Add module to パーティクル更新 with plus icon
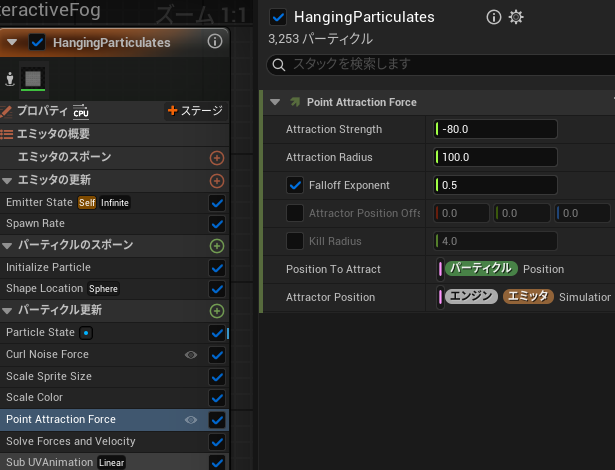The width and height of the screenshot is (615, 470). point(217,311)
